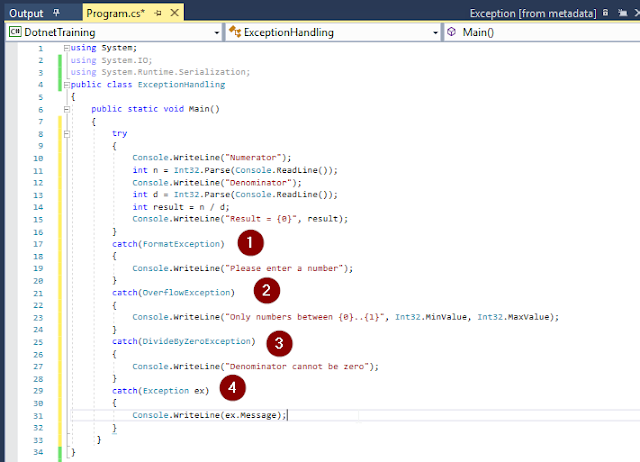
Task: Click 'int result = n / d;' line
Action: 181,207
